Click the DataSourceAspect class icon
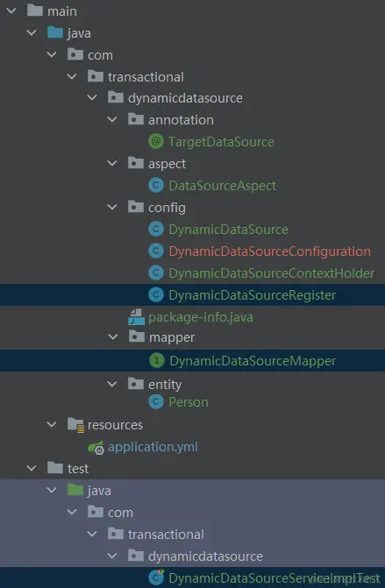 coord(156,185)
